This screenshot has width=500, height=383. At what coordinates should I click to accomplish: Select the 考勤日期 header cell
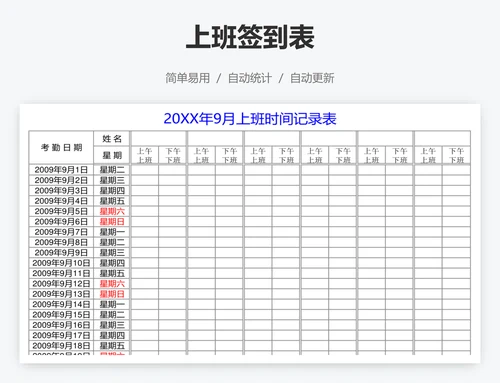61,147
